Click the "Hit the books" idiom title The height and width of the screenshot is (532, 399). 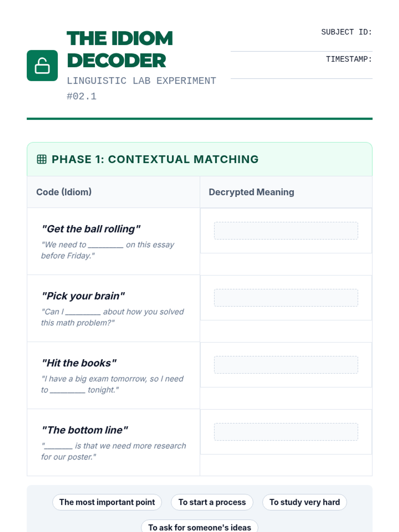(x=79, y=363)
